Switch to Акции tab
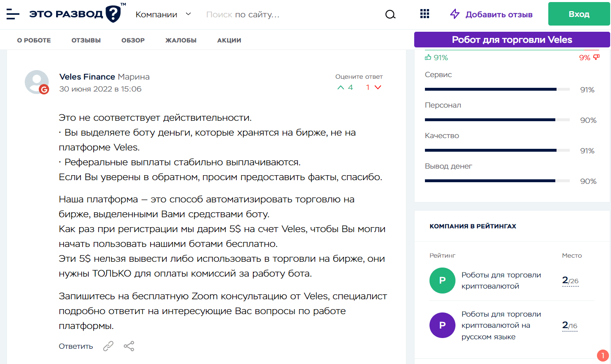This screenshot has height=364, width=611. pyautogui.click(x=229, y=40)
